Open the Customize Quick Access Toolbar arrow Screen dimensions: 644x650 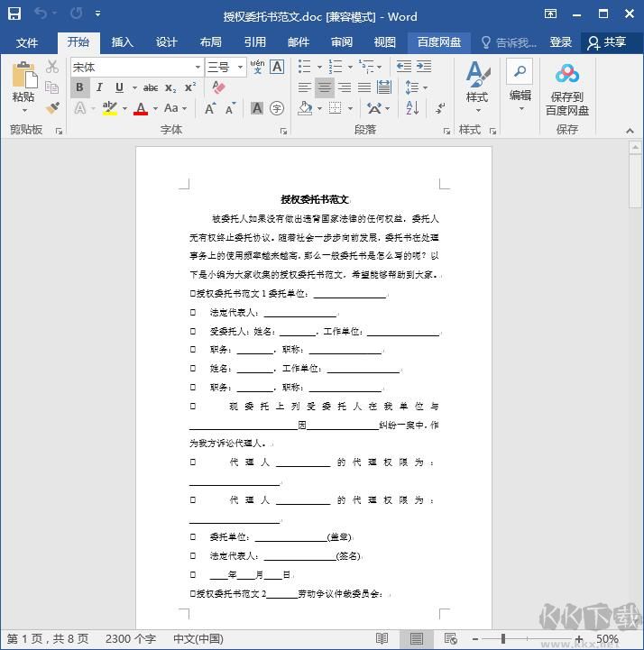[98, 14]
